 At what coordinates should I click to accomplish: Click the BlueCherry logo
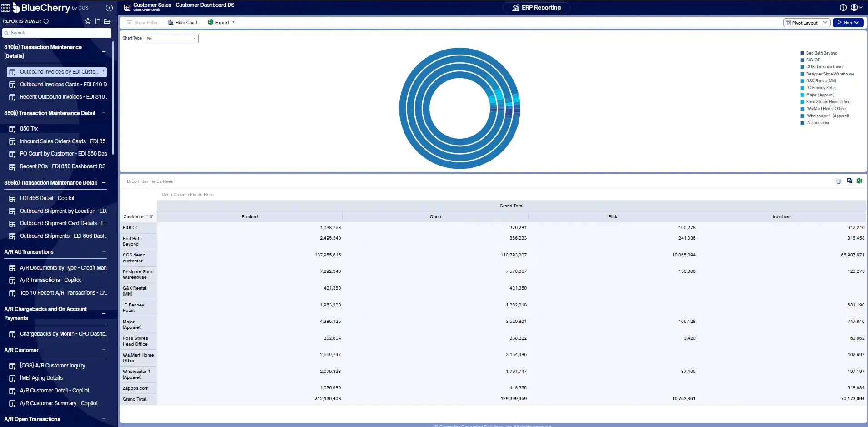tap(50, 8)
